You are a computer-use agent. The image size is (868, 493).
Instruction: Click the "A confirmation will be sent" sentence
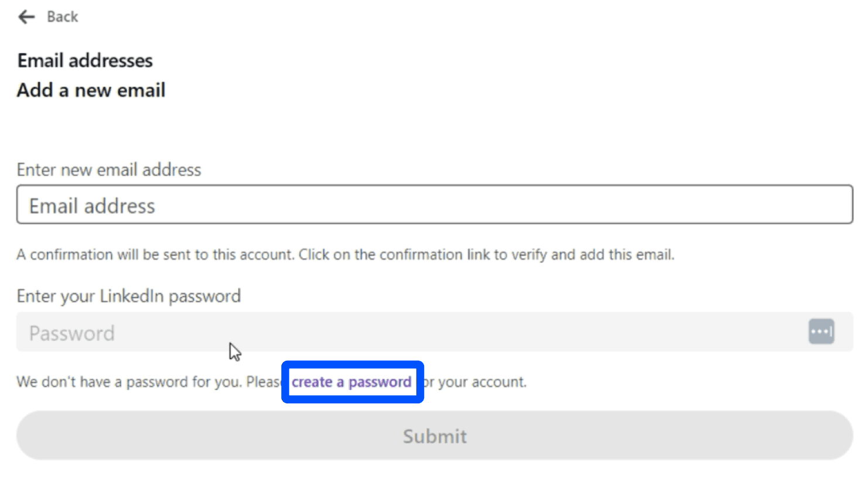click(155, 255)
